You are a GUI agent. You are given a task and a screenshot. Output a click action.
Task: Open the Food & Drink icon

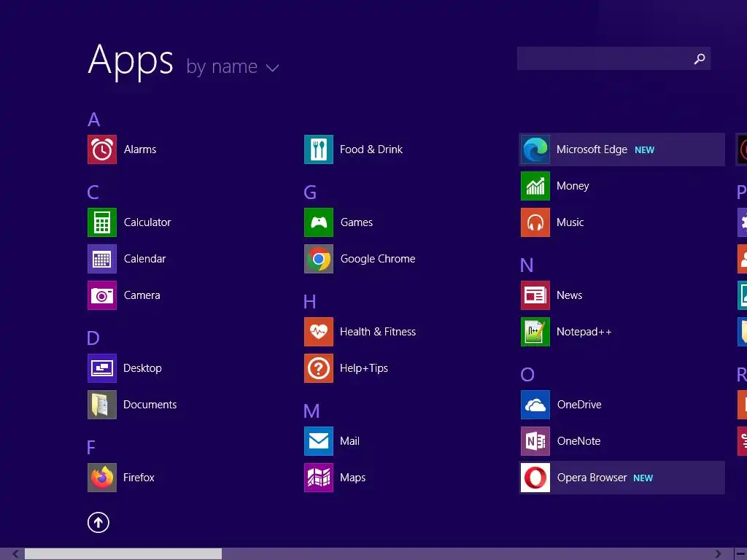[319, 149]
